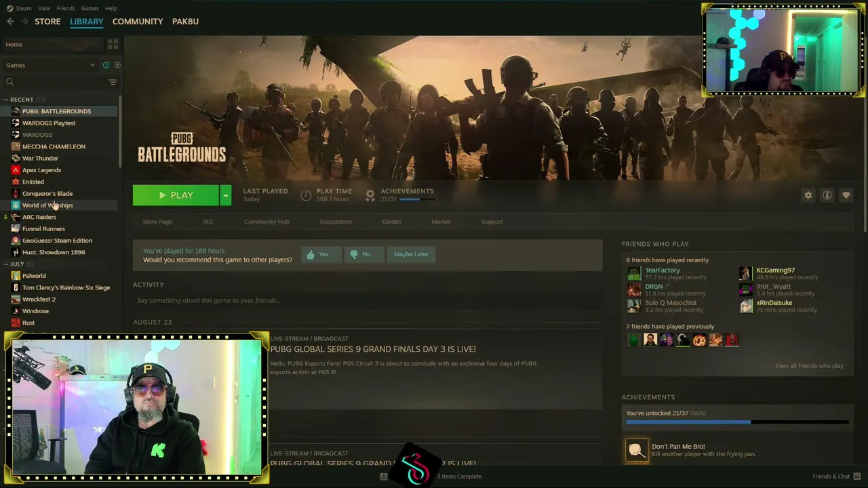Go forward with the right arrow
The image size is (868, 488).
pyautogui.click(x=25, y=22)
